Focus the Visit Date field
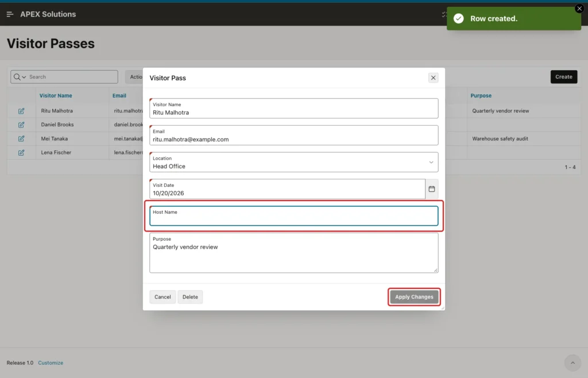Image resolution: width=588 pixels, height=378 pixels. (x=287, y=189)
